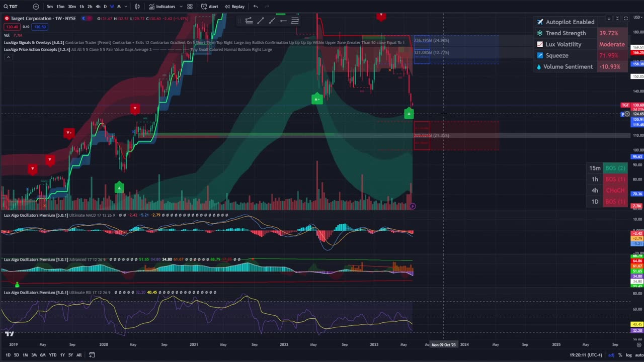Viewport: 644px width, 362px height.
Task: Open the USD currency dropdown
Action: pos(637,18)
